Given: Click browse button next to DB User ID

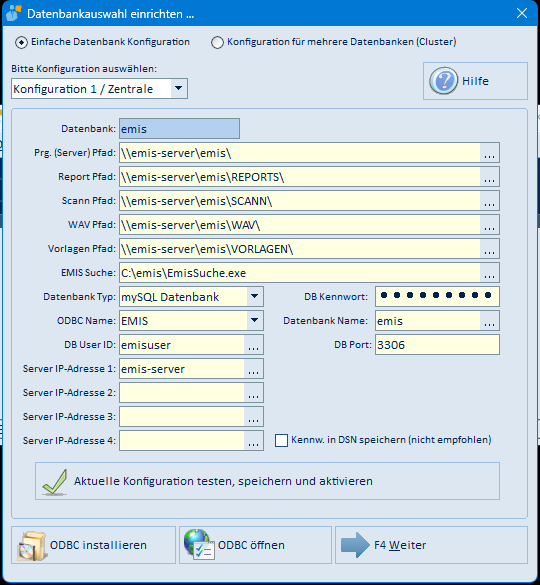Looking at the screenshot, I should click(253, 345).
